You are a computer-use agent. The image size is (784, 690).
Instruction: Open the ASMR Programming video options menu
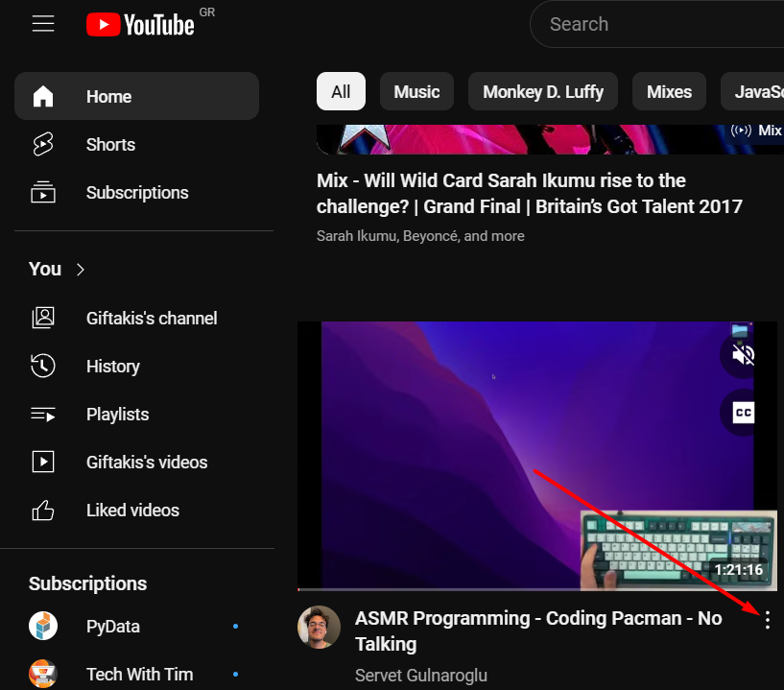pos(767,621)
